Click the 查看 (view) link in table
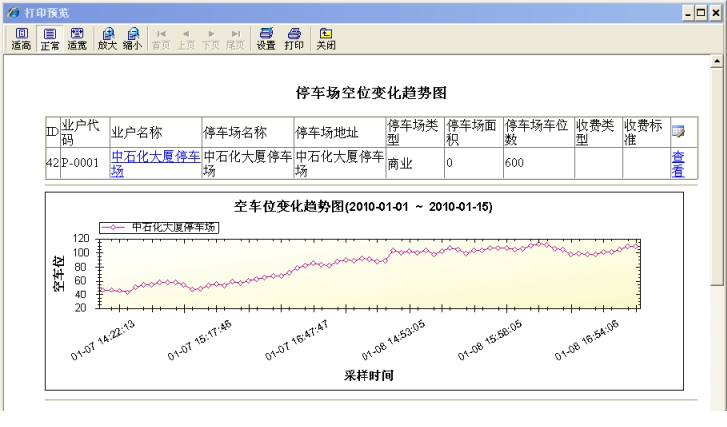727x427 pixels. 678,163
